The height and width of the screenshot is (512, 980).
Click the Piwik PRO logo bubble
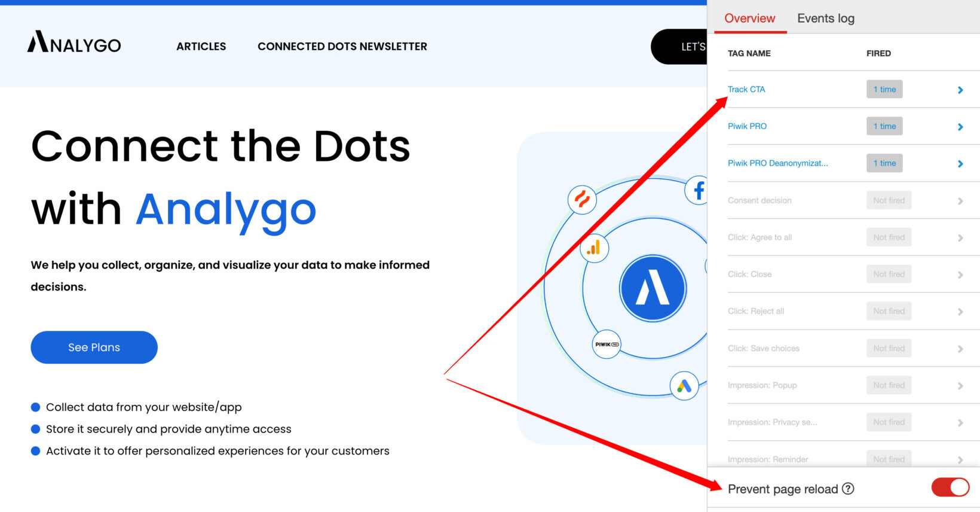tap(607, 345)
